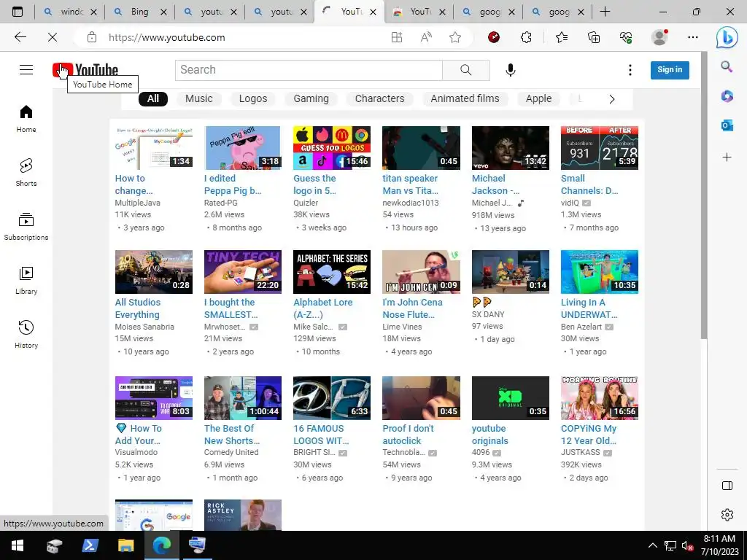Open Michael Jackson 13:42 video thumbnail

click(x=510, y=148)
